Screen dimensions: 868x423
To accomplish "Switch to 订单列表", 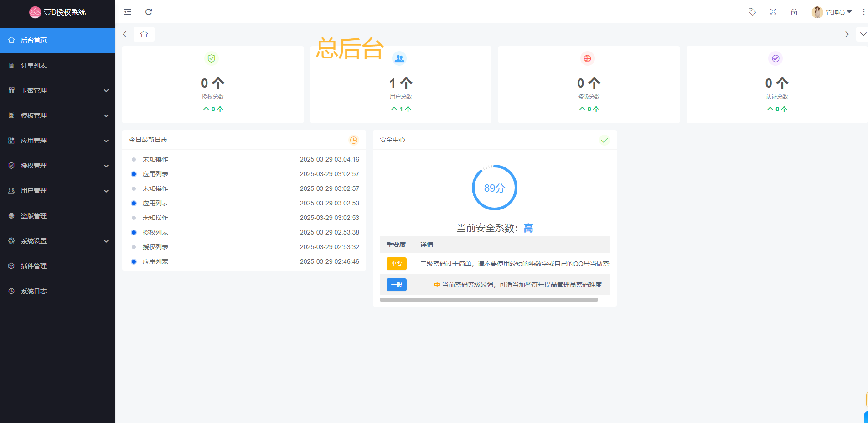I will (x=33, y=65).
